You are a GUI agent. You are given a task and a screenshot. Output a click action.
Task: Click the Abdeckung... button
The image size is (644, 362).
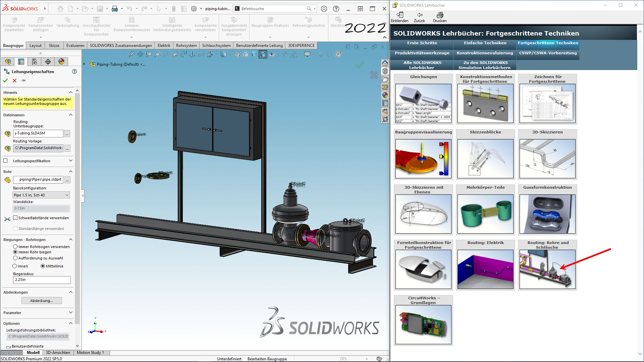[42, 301]
